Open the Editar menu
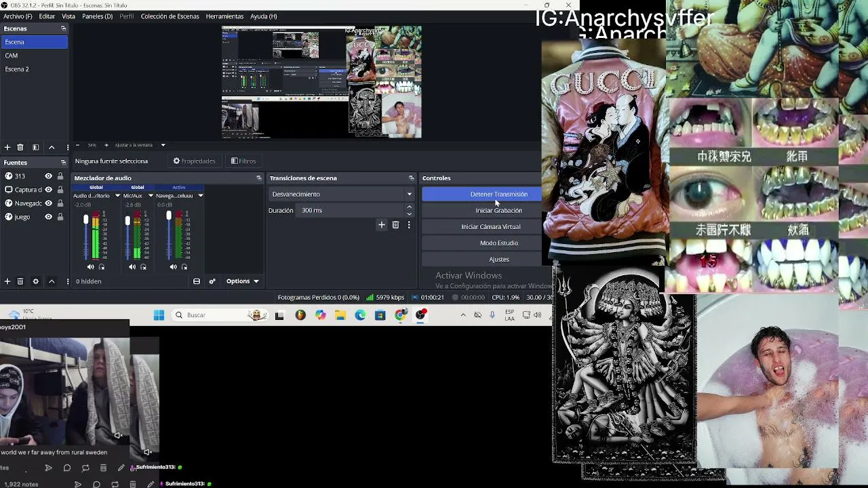 pos(47,16)
